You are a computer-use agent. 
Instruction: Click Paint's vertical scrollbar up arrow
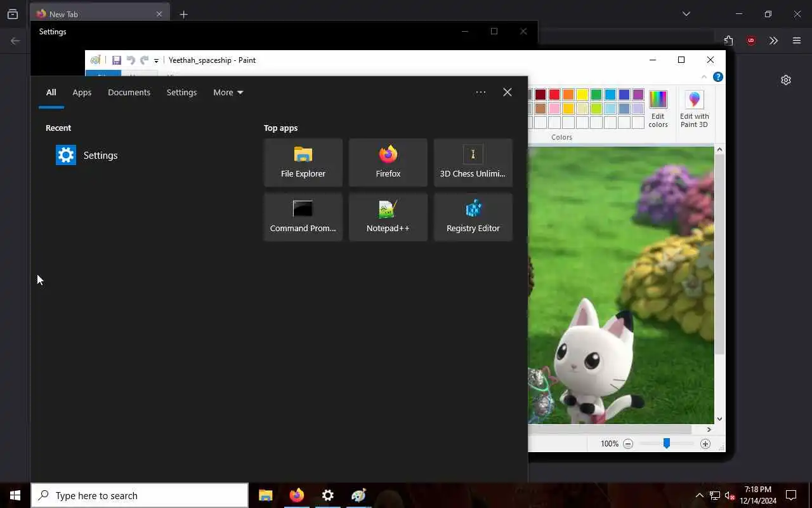click(719, 150)
